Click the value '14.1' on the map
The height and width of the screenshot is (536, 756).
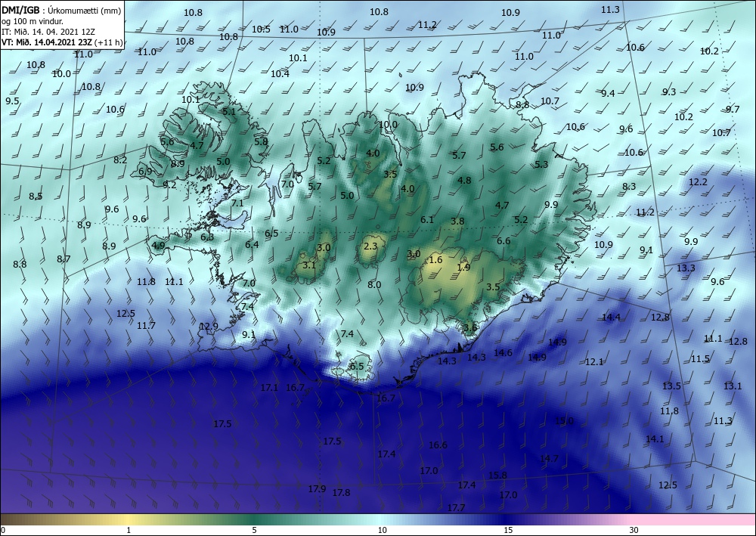point(655,439)
